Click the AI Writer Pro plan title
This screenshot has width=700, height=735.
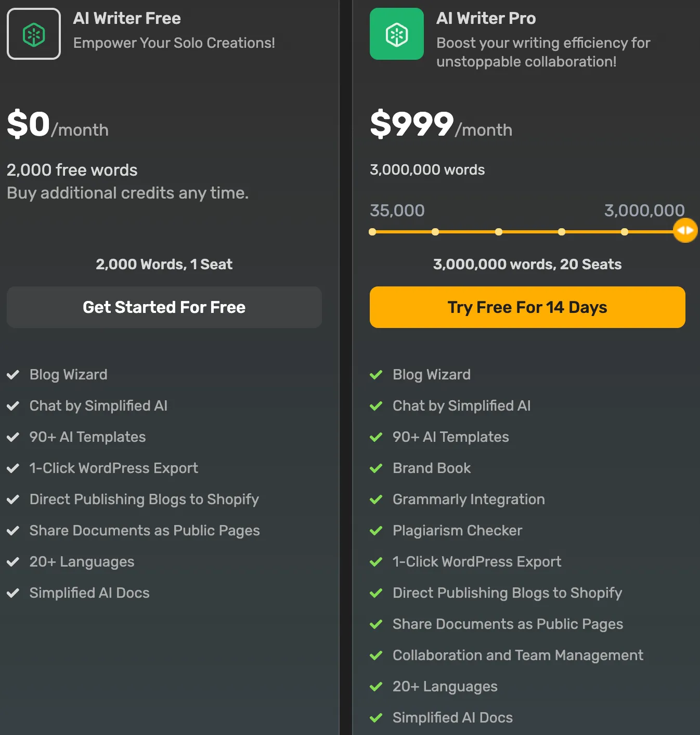(x=486, y=18)
